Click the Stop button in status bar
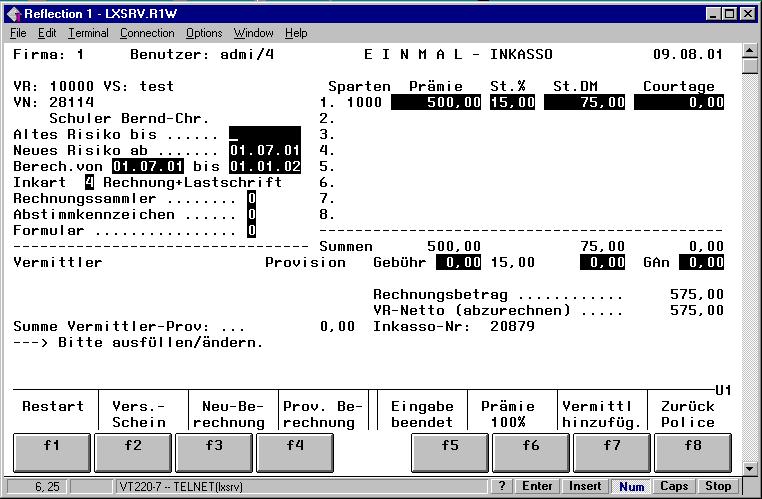 [x=718, y=486]
